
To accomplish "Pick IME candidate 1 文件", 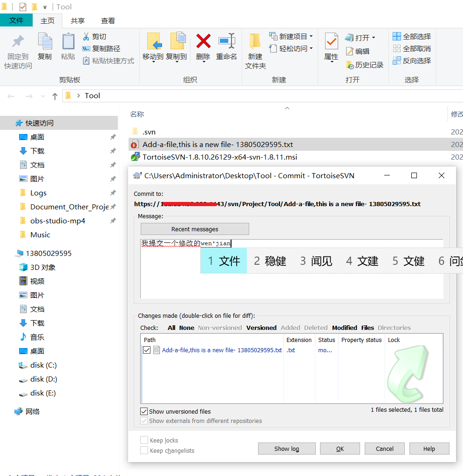I will coord(224,261).
